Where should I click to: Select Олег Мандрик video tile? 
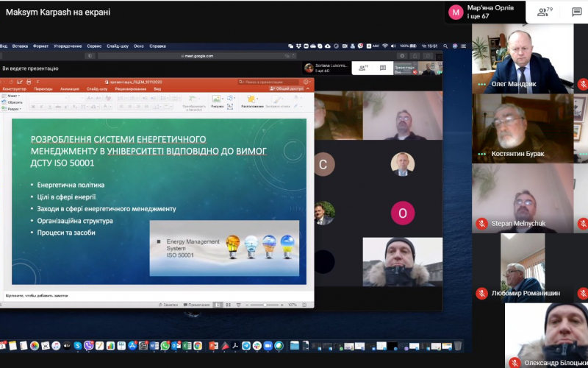tap(523, 59)
